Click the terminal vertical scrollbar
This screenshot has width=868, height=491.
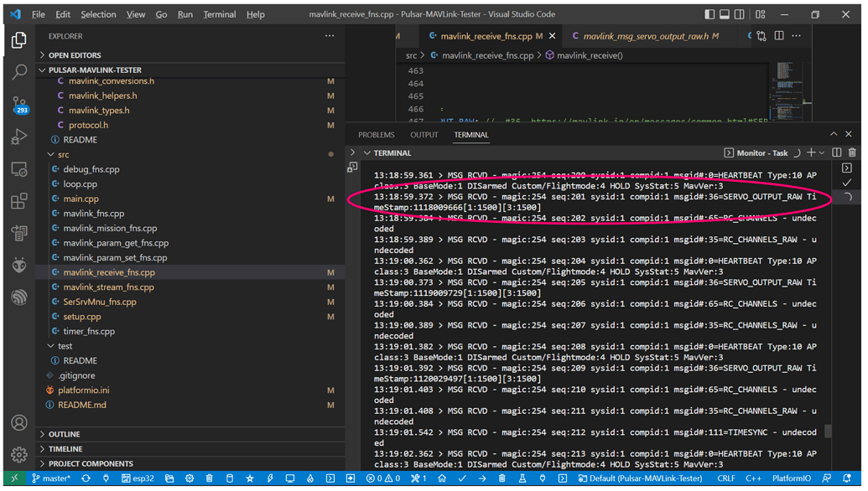tap(828, 431)
